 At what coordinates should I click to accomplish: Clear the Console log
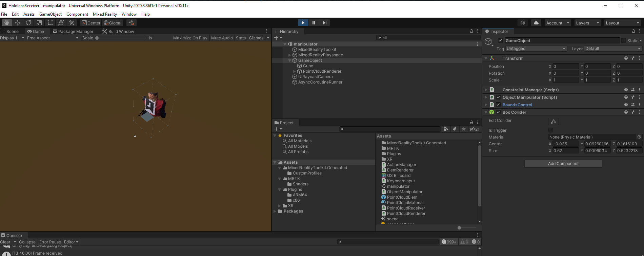coord(5,242)
